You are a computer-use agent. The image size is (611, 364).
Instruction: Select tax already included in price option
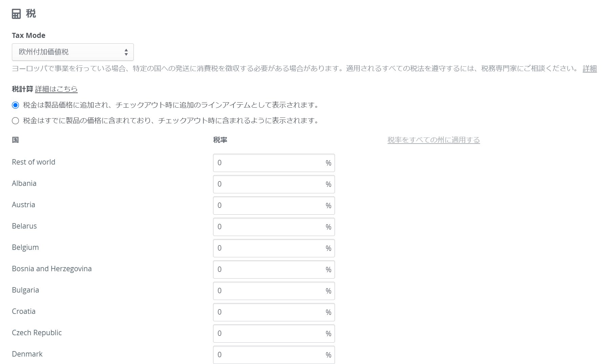[15, 121]
